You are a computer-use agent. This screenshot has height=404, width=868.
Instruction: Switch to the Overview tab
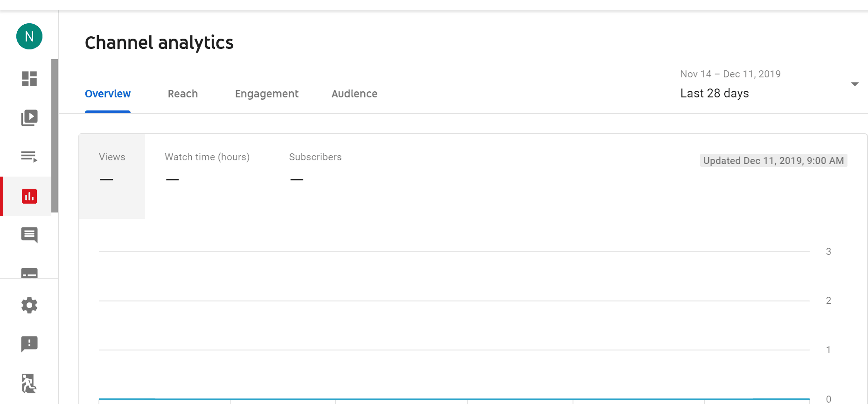click(x=108, y=94)
